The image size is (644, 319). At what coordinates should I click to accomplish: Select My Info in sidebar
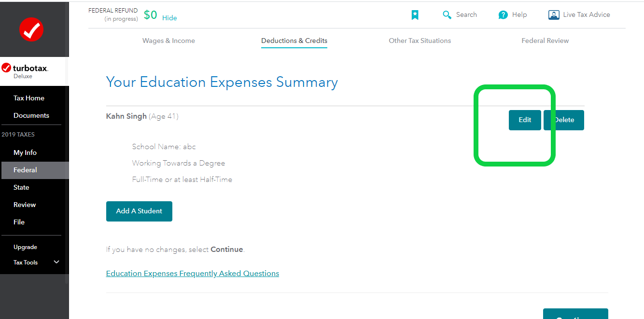(25, 153)
